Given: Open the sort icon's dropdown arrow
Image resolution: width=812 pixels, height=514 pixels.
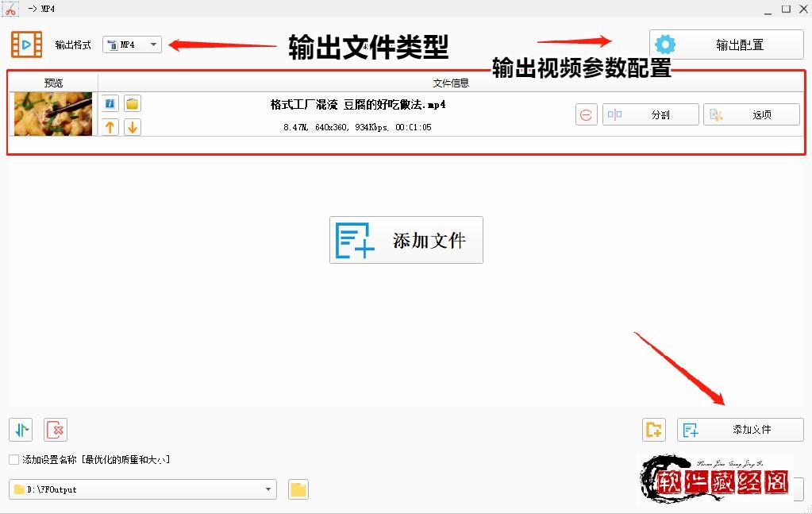Looking at the screenshot, I should click(27, 427).
